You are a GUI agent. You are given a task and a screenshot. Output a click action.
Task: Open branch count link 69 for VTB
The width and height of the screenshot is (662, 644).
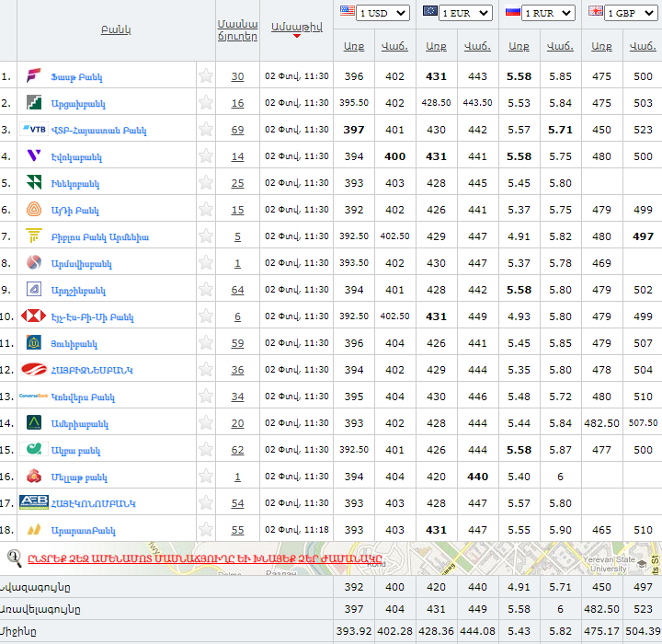coord(237,130)
